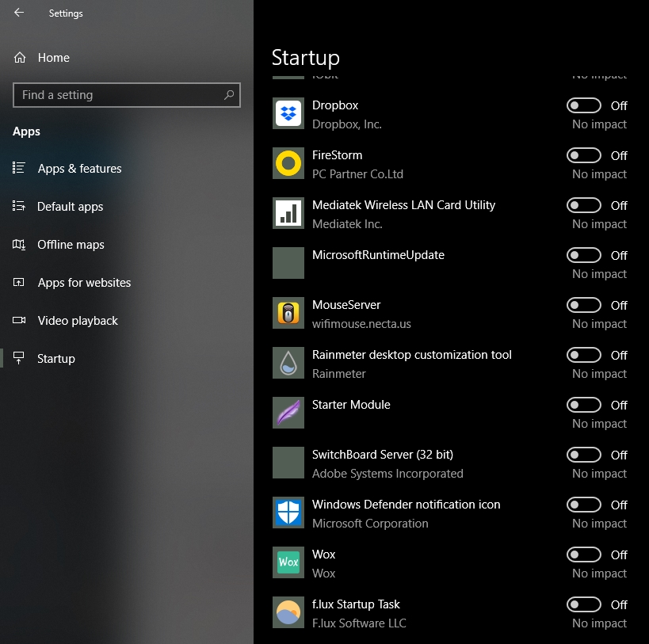Viewport: 649px width, 644px height.
Task: Enable MouseServer startup toggle
Action: (583, 305)
